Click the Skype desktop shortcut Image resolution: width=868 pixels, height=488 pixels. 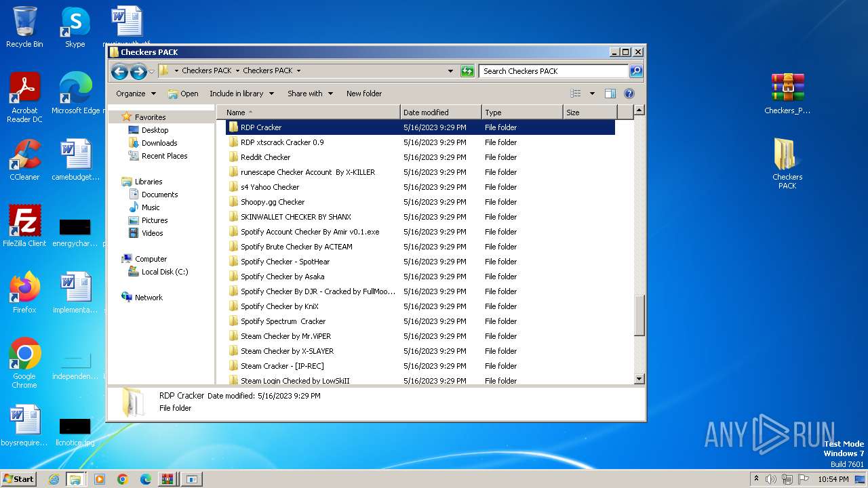tap(75, 28)
